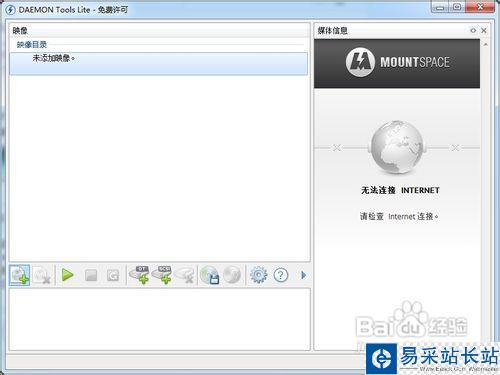The height and width of the screenshot is (375, 500).
Task: Click the '无法连接 INTERNET' message
Action: pos(400,190)
